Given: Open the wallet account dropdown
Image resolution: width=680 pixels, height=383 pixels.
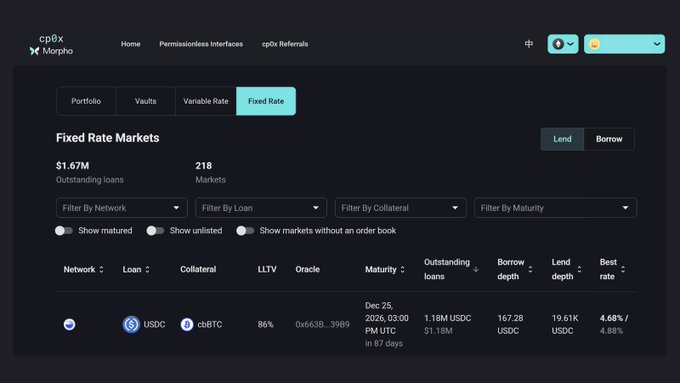Looking at the screenshot, I should [624, 44].
